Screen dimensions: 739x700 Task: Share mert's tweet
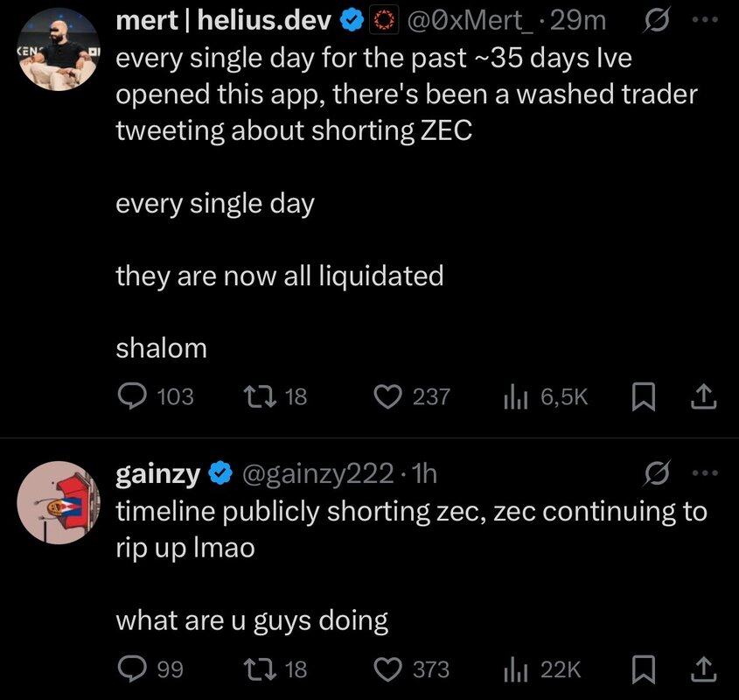click(x=703, y=397)
